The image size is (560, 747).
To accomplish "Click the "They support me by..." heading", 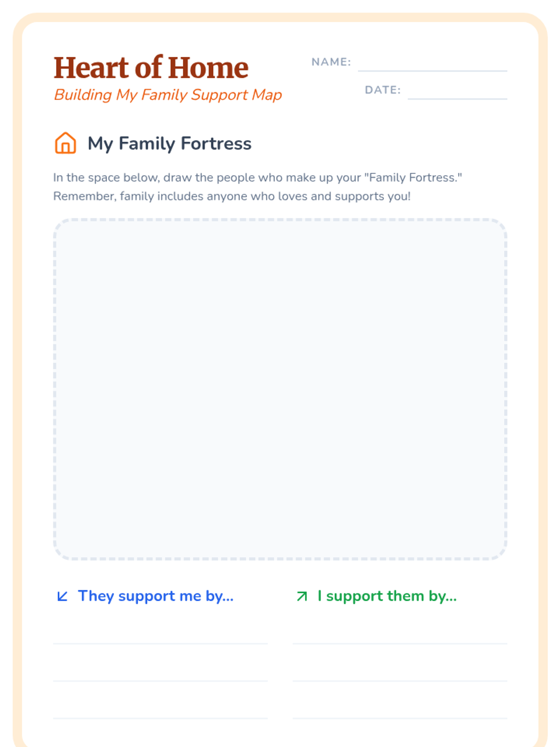I will point(155,596).
